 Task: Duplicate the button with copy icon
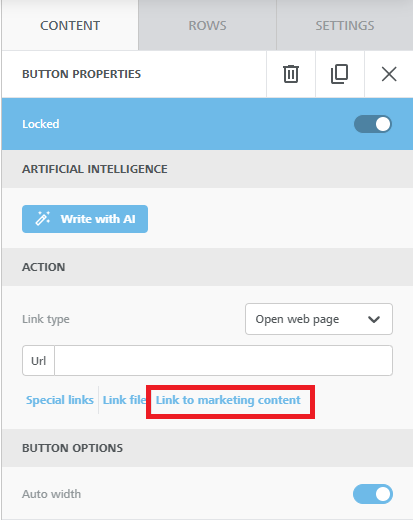tap(339, 74)
